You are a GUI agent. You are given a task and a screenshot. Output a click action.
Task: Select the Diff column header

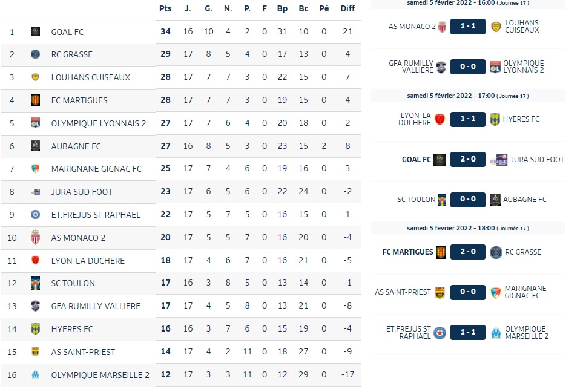[347, 8]
